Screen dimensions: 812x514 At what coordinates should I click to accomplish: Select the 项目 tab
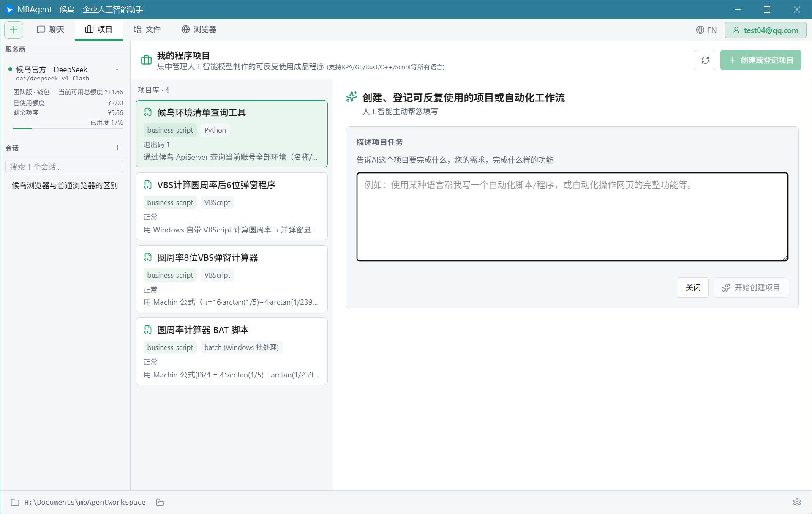coord(99,30)
